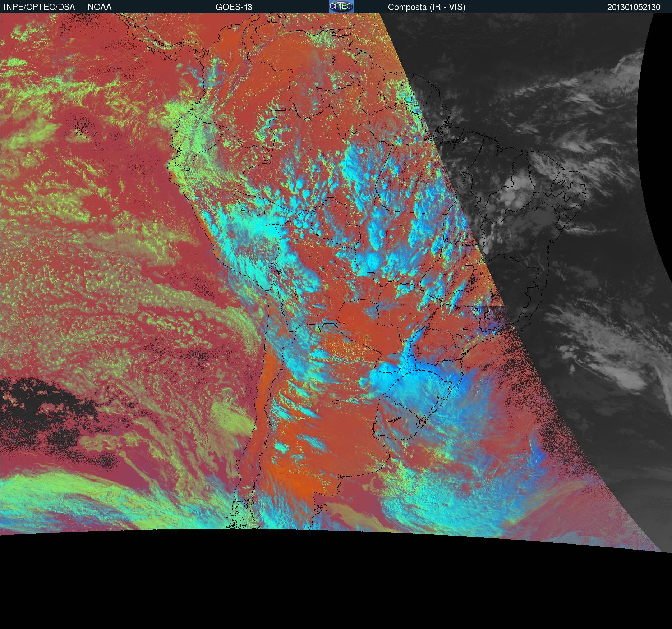Select the 'INPE/CPTEC/DSA' header text
The image size is (672, 629).
pos(39,7)
